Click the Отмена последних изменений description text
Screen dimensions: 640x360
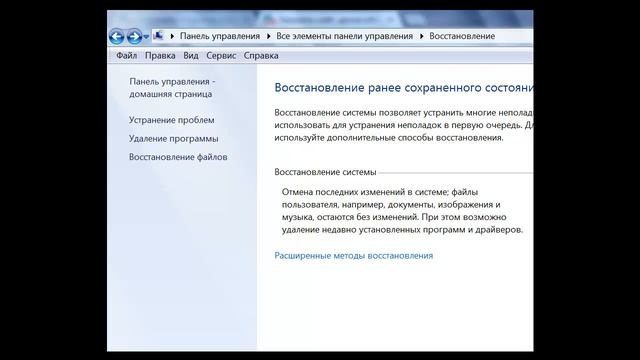click(402, 211)
